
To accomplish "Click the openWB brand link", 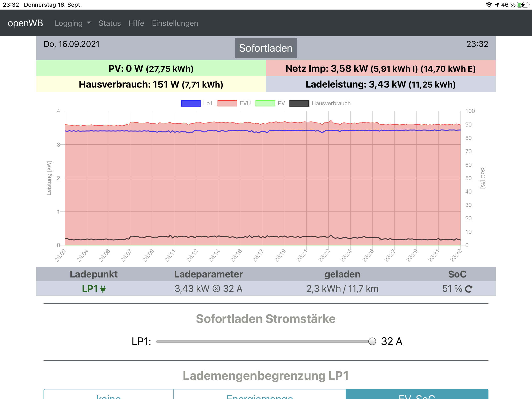I will 25,23.
